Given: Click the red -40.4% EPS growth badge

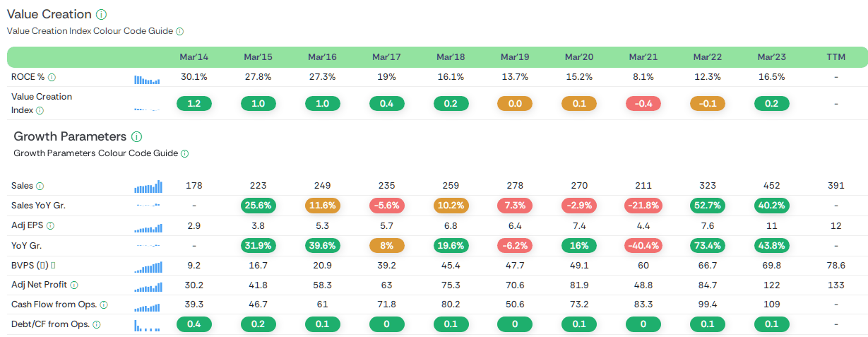Looking at the screenshot, I should tap(643, 245).
